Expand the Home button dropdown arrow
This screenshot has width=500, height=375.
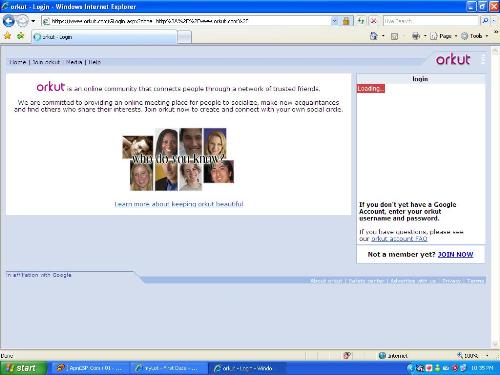pos(383,36)
